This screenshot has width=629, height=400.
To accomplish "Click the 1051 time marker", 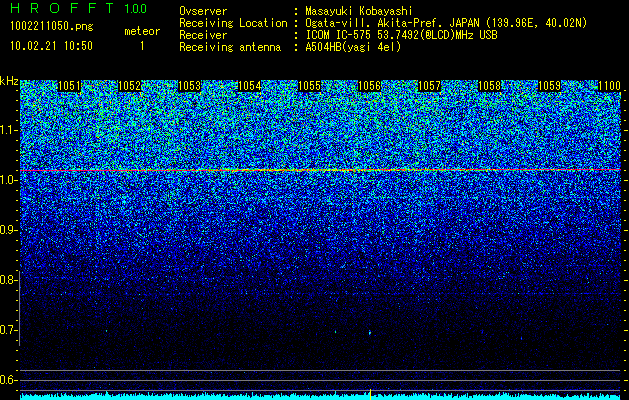I will tap(69, 86).
